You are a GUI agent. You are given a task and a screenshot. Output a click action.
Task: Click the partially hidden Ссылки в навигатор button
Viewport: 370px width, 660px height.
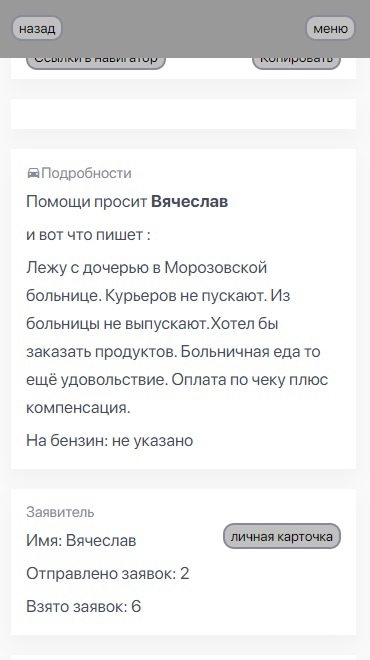pos(96,63)
